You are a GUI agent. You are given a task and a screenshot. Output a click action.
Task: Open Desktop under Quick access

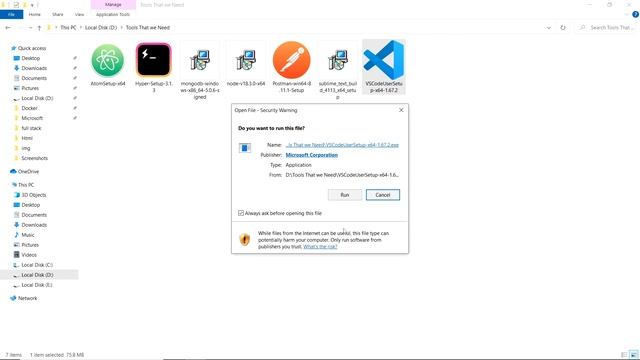(x=31, y=58)
